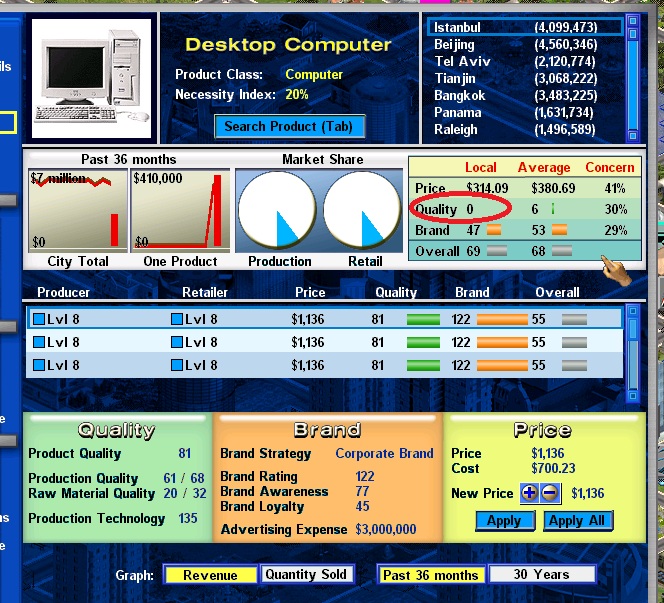Screen dimensions: 664x603
Task: Click the Retailer column header
Action: click(x=205, y=292)
